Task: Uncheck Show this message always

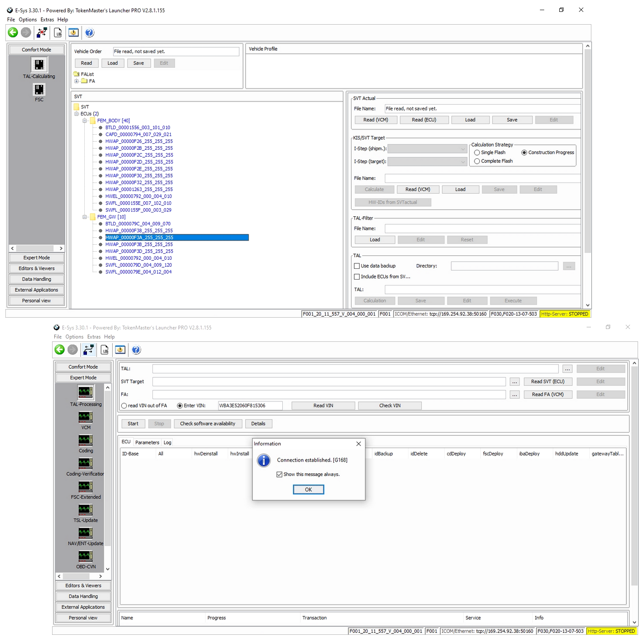Action: 280,474
